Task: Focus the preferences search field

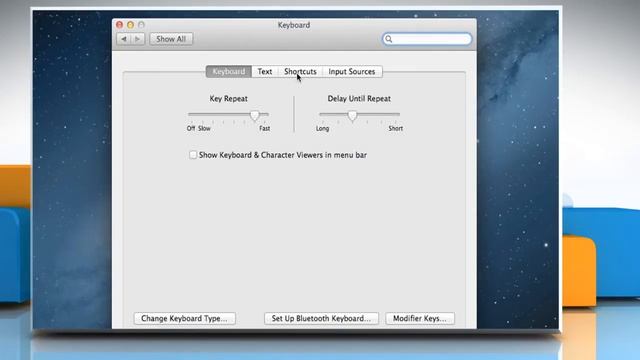Action: pos(427,39)
